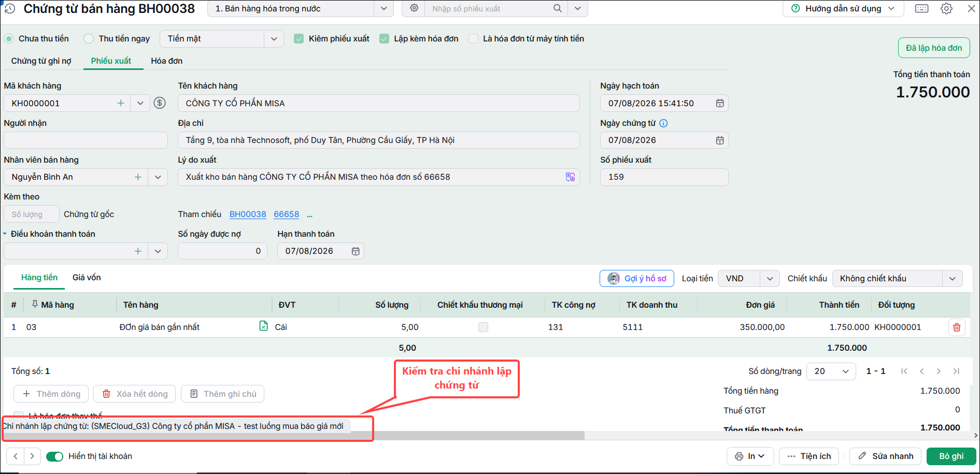The height and width of the screenshot is (474, 980).
Task: Open the settings gear beside the voucher search
Action: pos(414,8)
